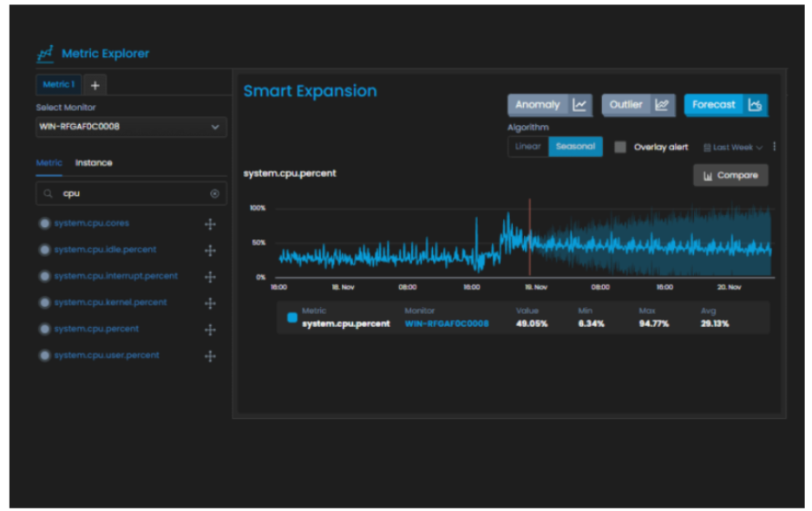This screenshot has width=812, height=511.
Task: Select radio for system.cpu.interrupt.percent
Action: (44, 276)
